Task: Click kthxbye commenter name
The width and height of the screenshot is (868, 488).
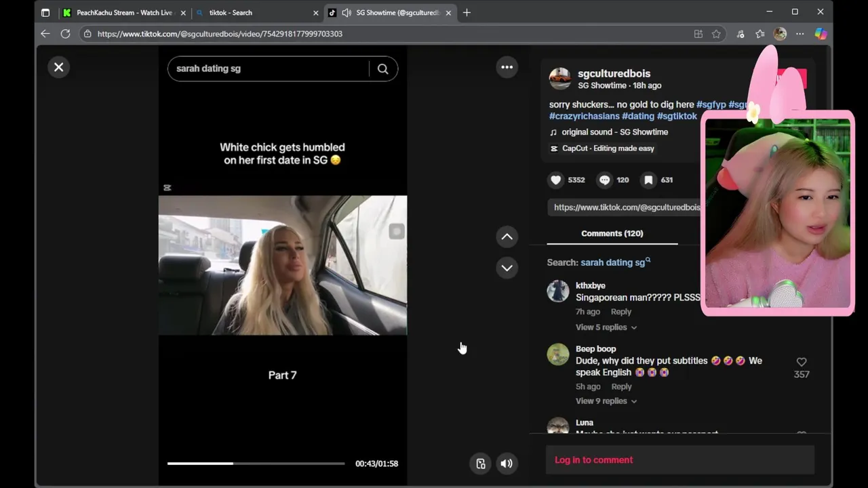Action: [x=590, y=285]
